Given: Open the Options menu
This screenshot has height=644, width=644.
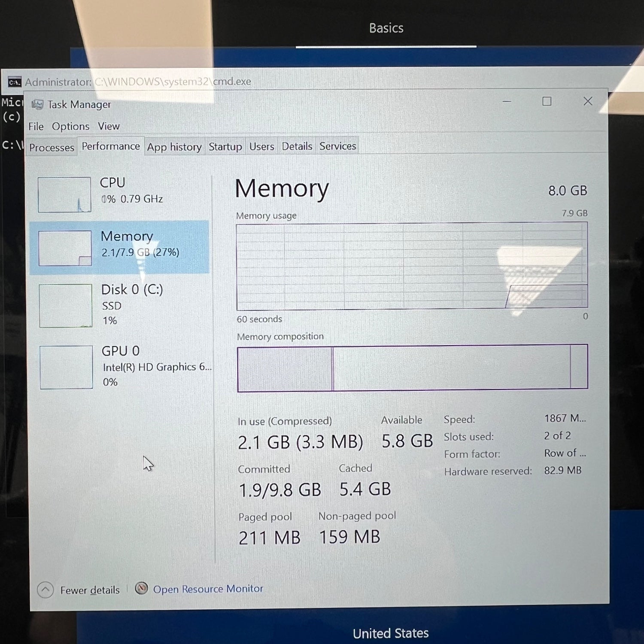Looking at the screenshot, I should 71,126.
